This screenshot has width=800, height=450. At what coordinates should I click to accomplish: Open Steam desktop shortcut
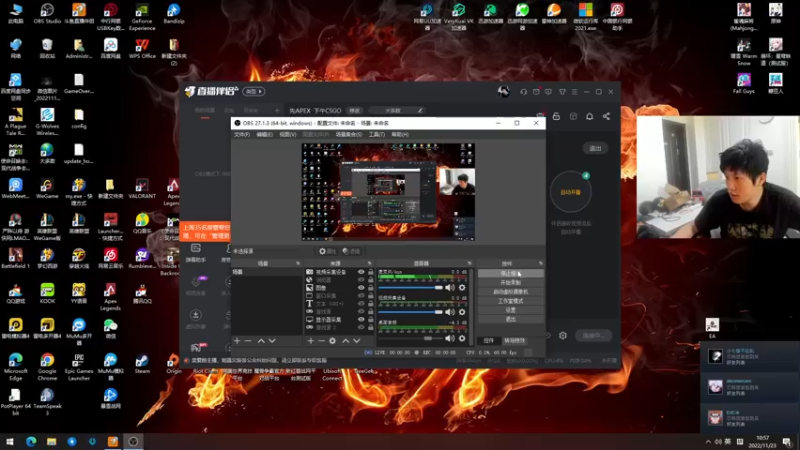[142, 364]
